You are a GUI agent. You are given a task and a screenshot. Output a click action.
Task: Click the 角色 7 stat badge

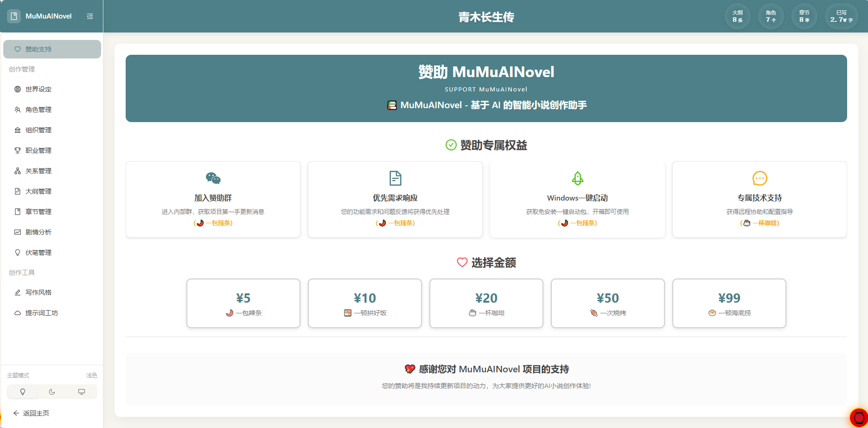point(771,16)
